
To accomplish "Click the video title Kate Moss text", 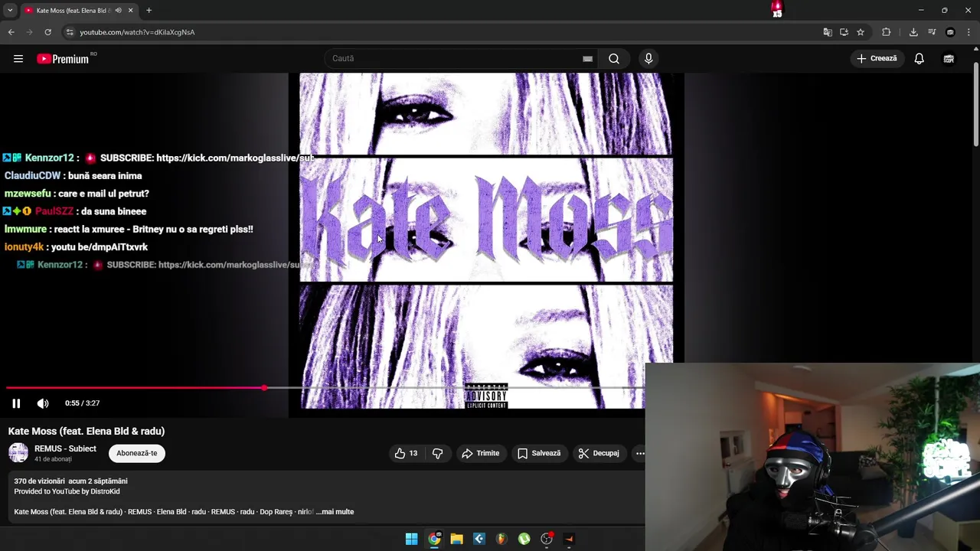I will pyautogui.click(x=87, y=431).
